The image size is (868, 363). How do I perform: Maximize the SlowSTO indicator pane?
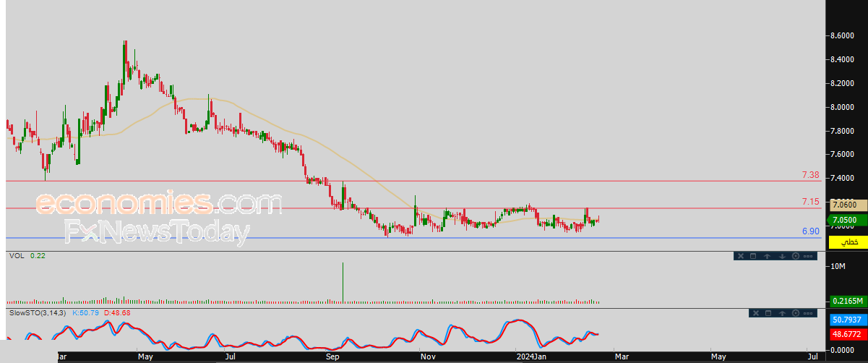768,313
